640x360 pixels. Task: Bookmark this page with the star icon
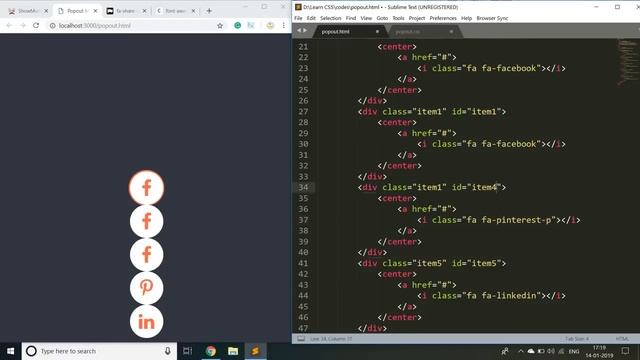(x=220, y=25)
